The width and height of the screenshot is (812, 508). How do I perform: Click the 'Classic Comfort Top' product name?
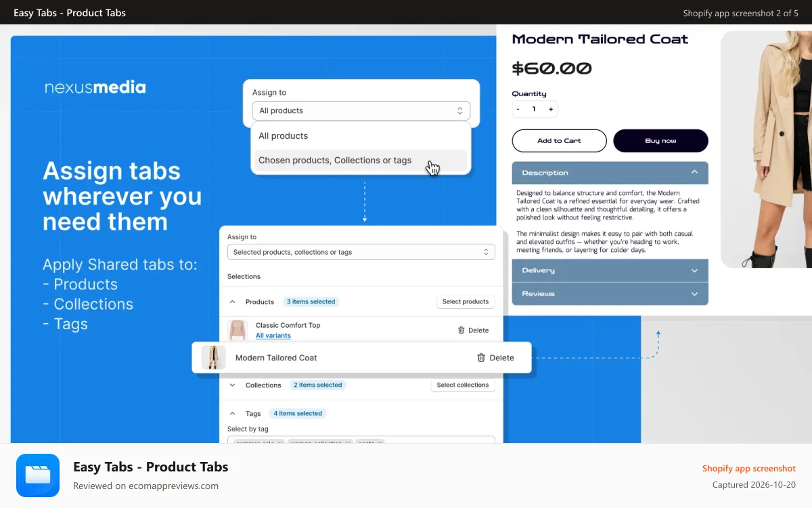click(288, 325)
